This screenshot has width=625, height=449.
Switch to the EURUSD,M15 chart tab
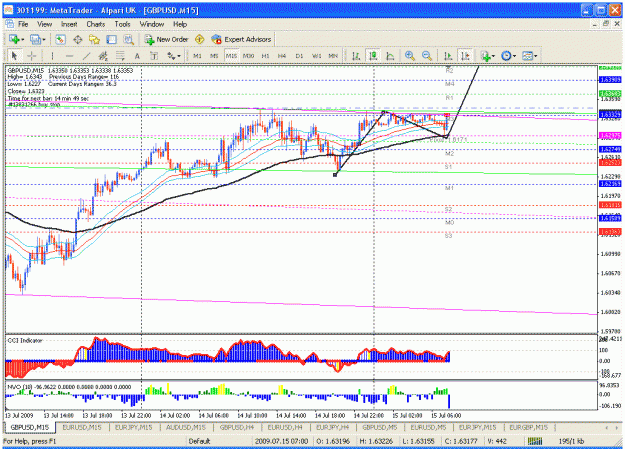(82, 427)
